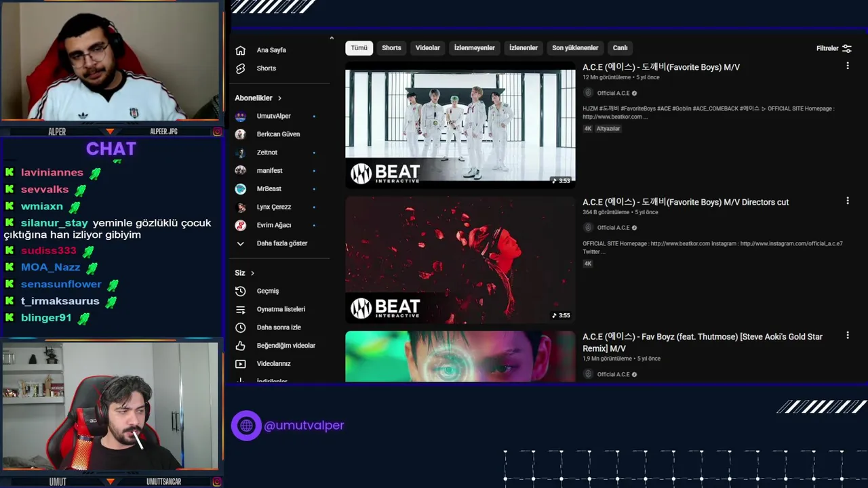Open options menu for Directors cut video
Screen dimensions: 868x488
coord(847,201)
